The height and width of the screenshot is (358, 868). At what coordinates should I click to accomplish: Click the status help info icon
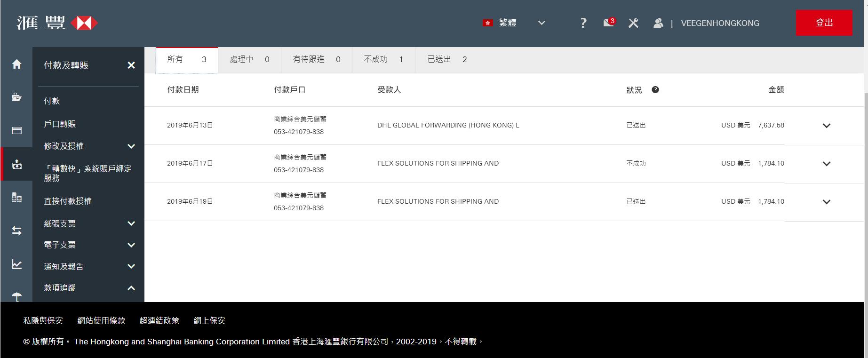(x=655, y=89)
